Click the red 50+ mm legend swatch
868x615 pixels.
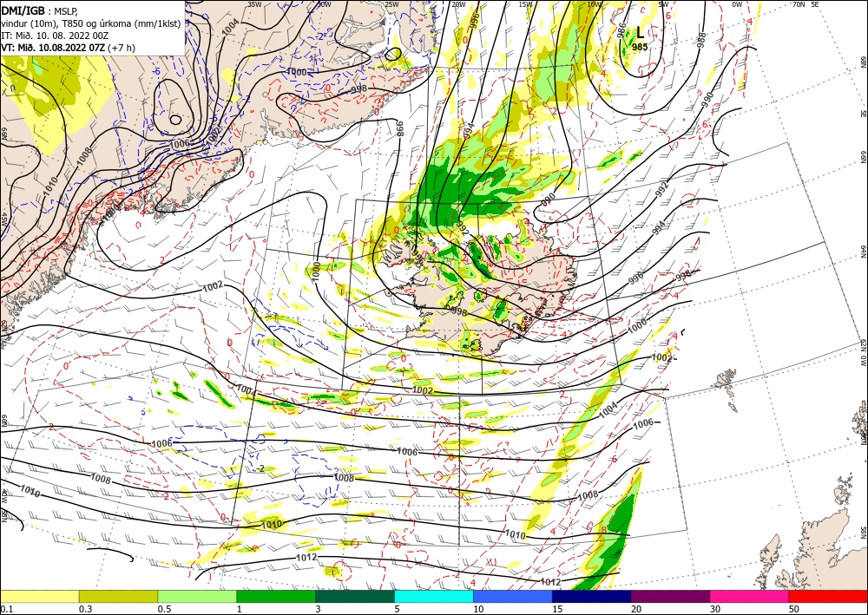click(828, 596)
